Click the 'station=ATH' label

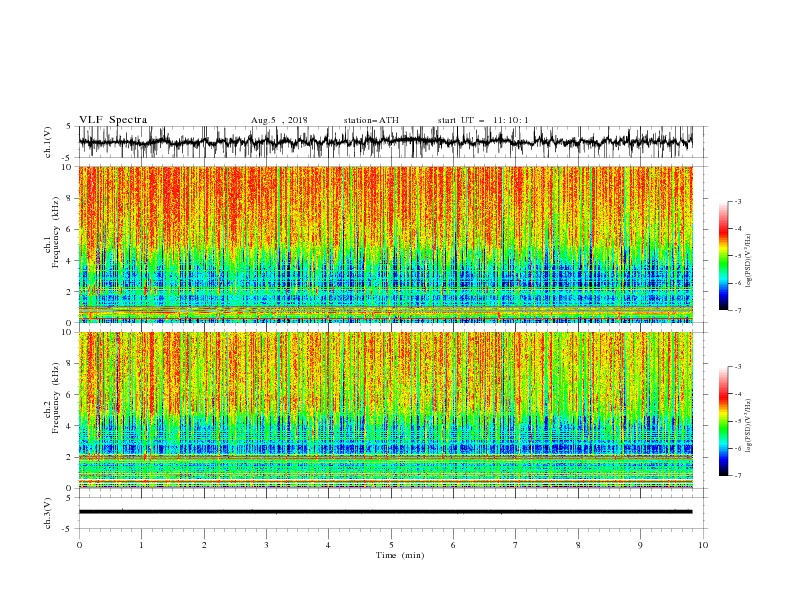(x=371, y=120)
